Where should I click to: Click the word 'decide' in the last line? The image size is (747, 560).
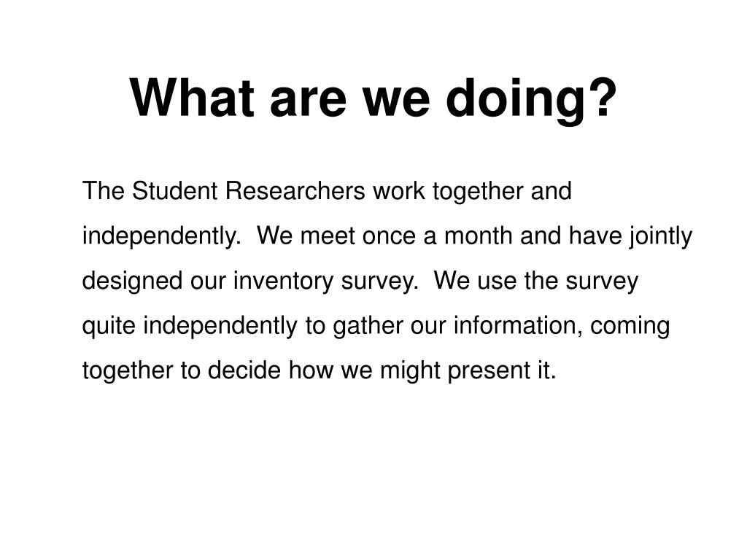tap(244, 370)
